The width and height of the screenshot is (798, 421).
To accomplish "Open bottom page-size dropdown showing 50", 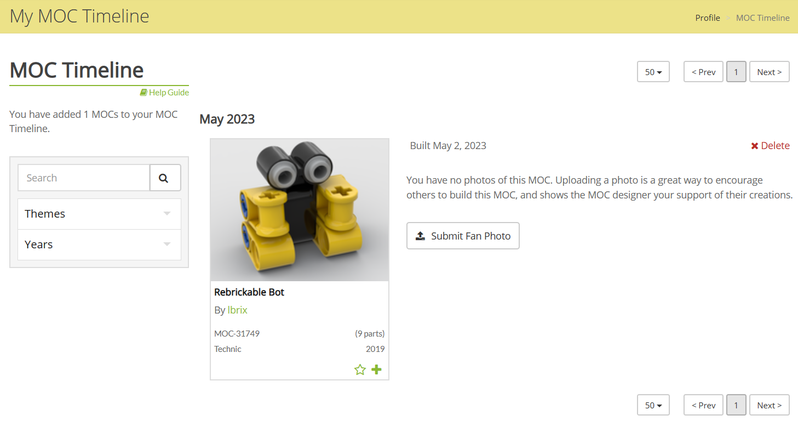I will click(x=653, y=405).
